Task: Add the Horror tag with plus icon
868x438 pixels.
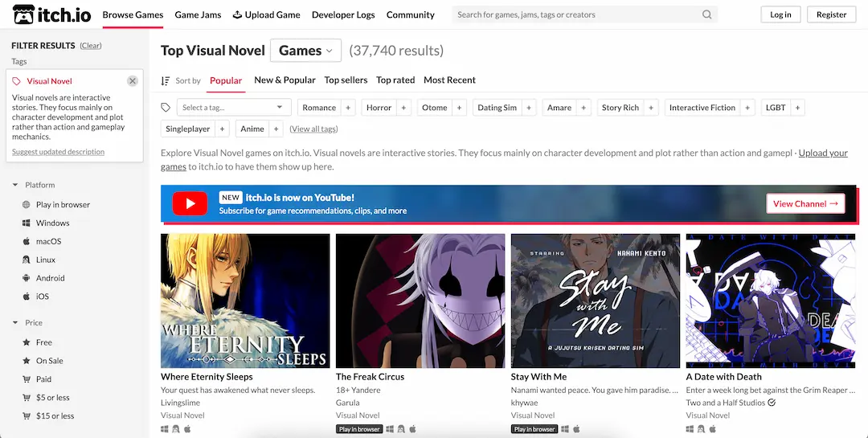Action: 403,108
